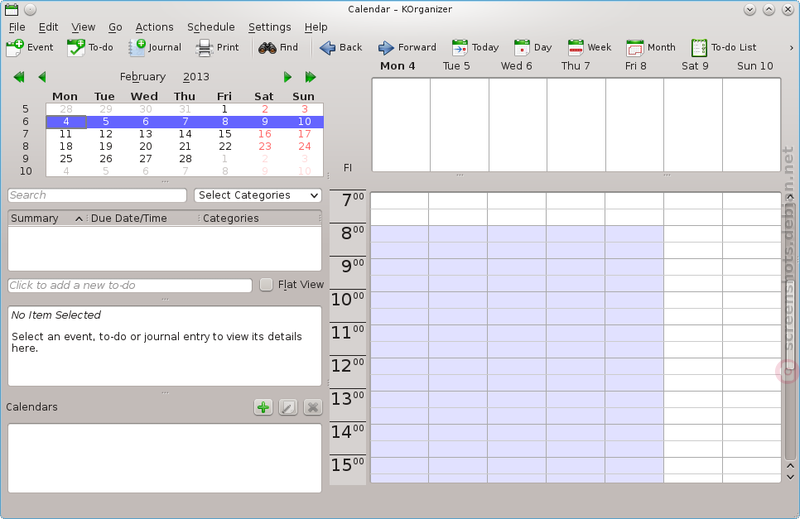Viewport: 800px width, 519px height.
Task: Edit selected calendar with pencil button
Action: 288,407
